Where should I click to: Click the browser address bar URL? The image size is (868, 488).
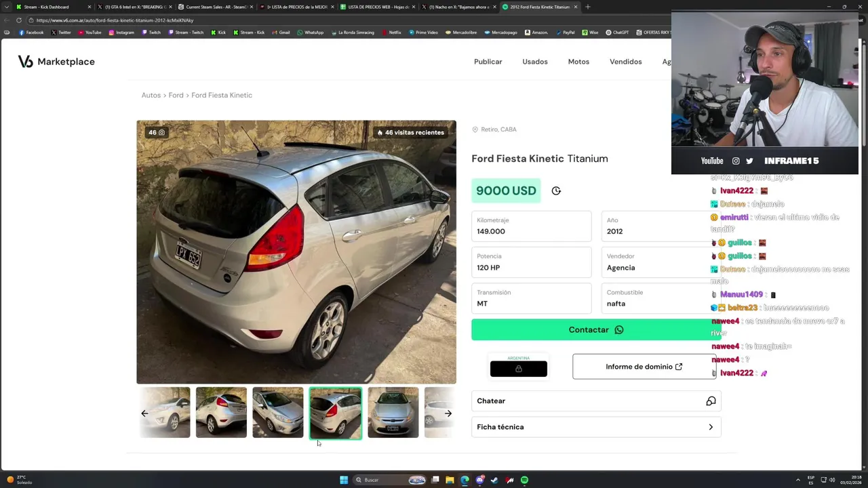point(115,20)
